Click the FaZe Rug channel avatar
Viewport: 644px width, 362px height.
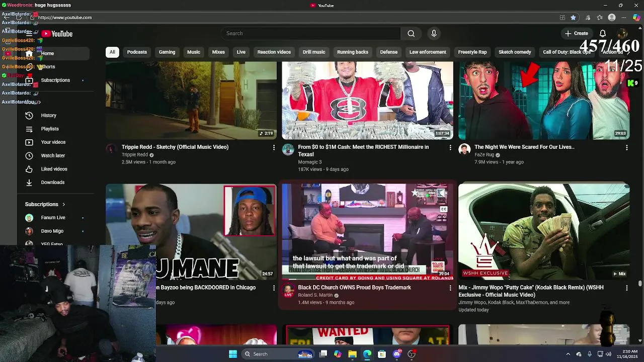coord(464,149)
